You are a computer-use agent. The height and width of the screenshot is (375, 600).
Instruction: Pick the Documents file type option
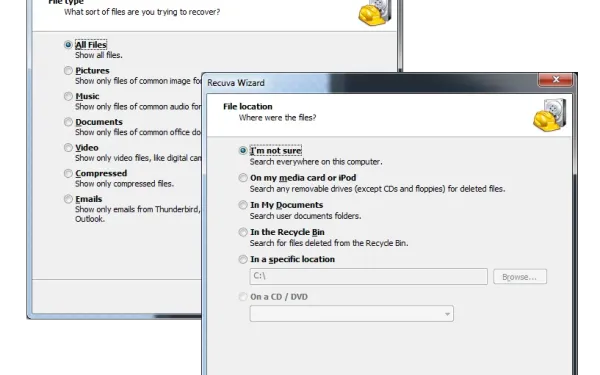pyautogui.click(x=68, y=122)
